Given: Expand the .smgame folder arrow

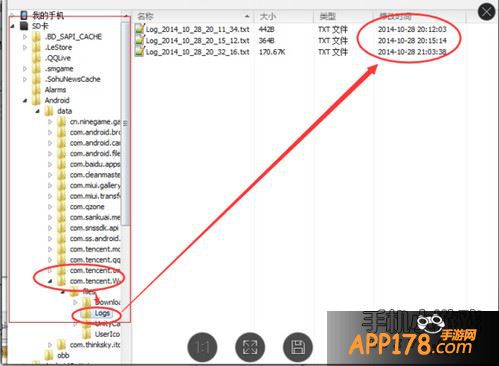Looking at the screenshot, I should pos(25,69).
